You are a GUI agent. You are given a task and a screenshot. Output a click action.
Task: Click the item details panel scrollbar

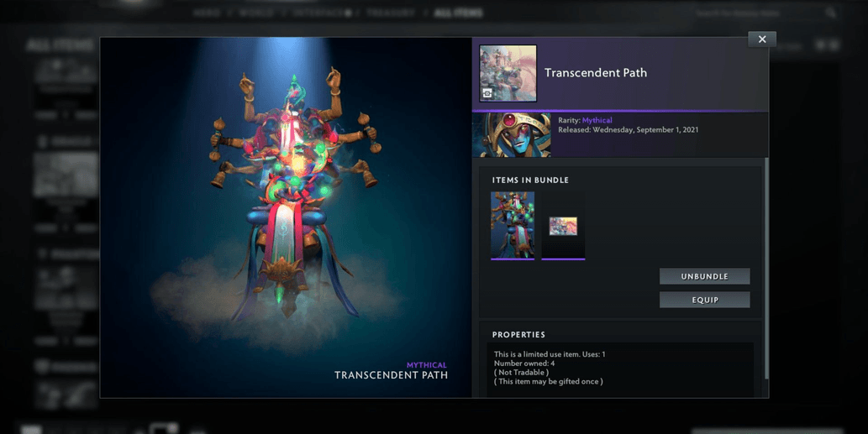tap(766, 268)
